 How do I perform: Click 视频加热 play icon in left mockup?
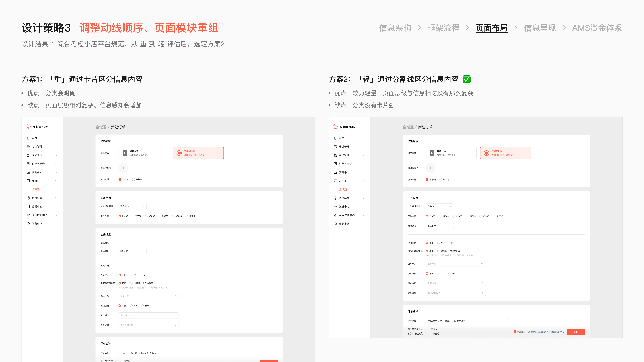coord(125,153)
